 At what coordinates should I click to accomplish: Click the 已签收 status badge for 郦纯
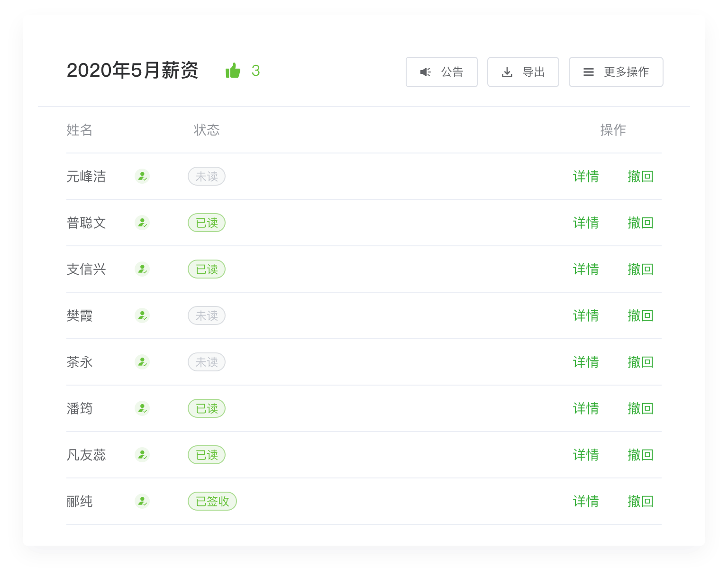[x=212, y=501]
